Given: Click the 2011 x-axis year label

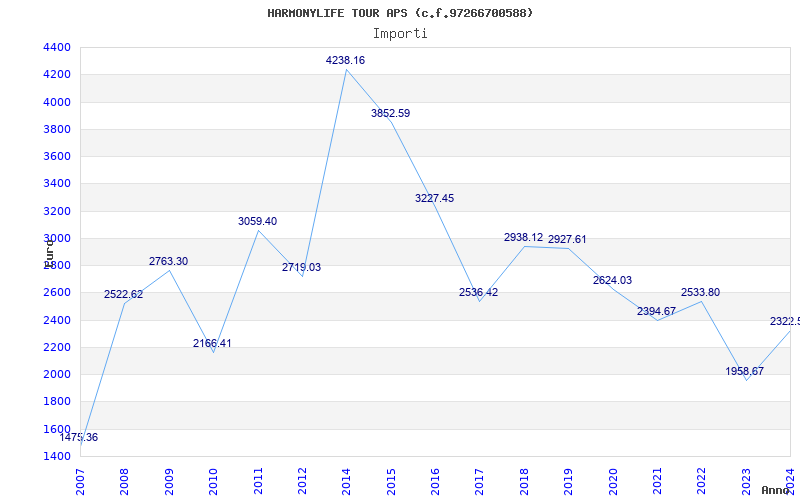Looking at the screenshot, I should (258, 481).
